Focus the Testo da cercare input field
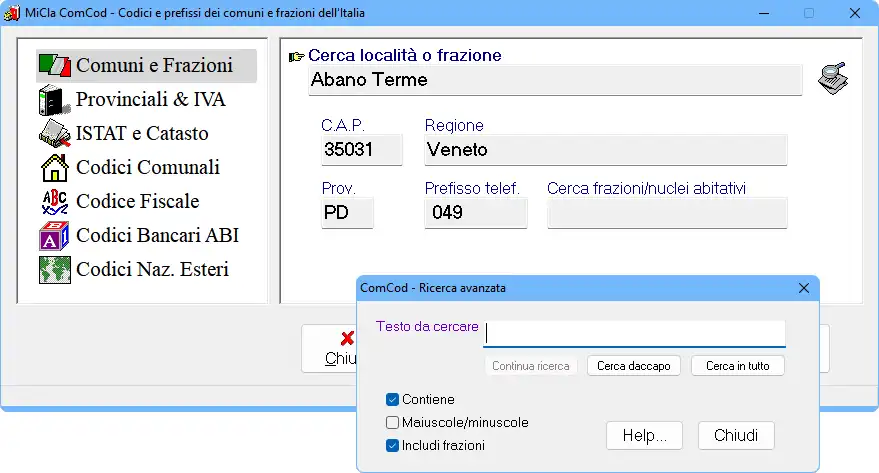The image size is (879, 473). coord(634,333)
